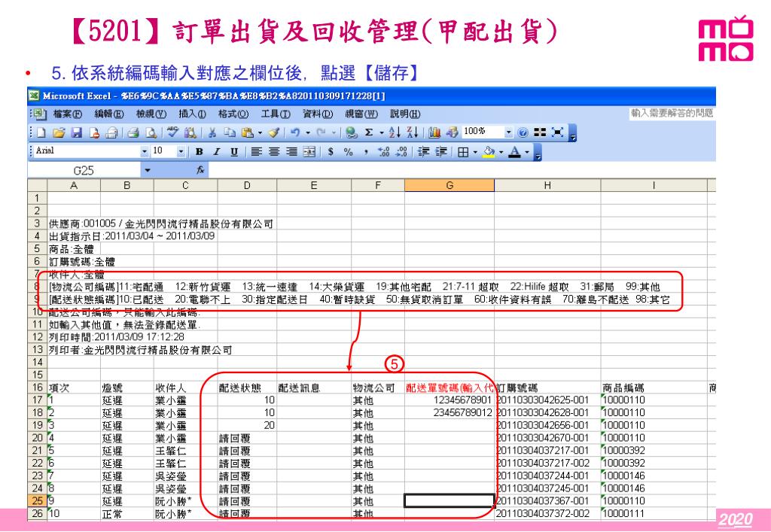This screenshot has width=771, height=532.
Task: Click the Borders grid button
Action: point(463,152)
